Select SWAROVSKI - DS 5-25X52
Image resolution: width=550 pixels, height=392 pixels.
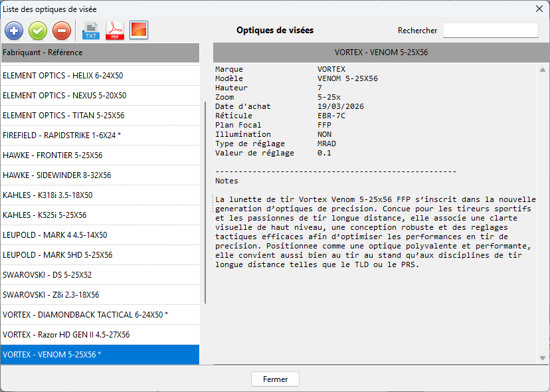(x=100, y=275)
